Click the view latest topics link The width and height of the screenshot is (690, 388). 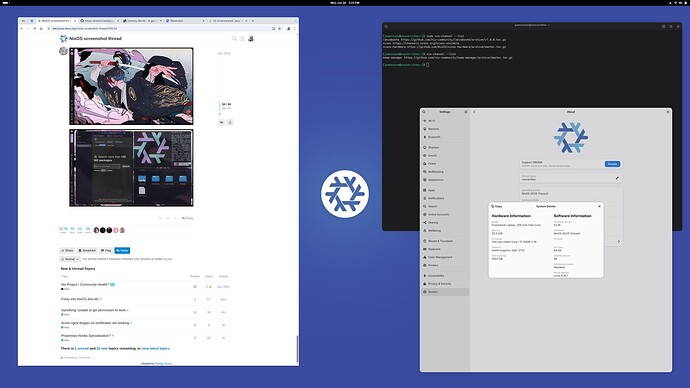coord(155,348)
